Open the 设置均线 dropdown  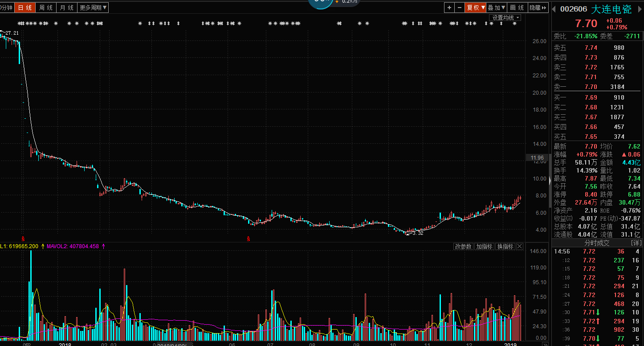(505, 18)
